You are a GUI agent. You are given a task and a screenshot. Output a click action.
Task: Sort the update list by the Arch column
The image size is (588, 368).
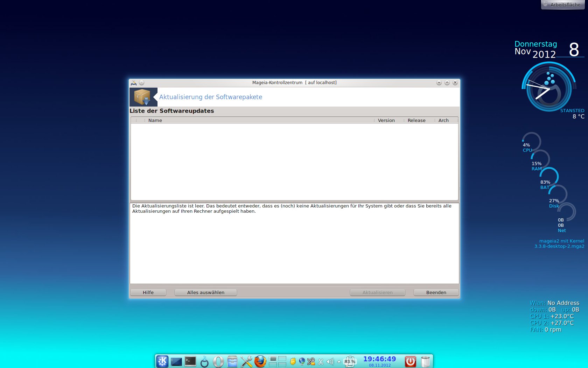click(x=446, y=120)
